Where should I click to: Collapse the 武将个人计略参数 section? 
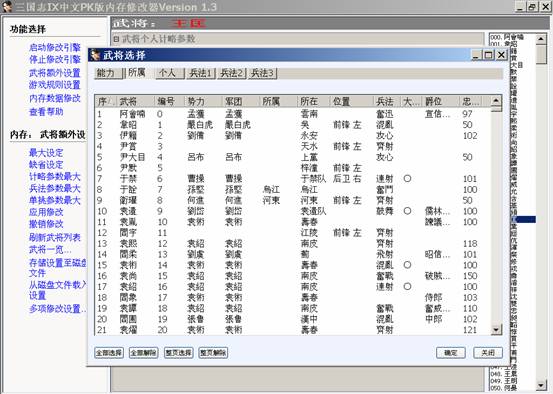pyautogui.click(x=116, y=39)
